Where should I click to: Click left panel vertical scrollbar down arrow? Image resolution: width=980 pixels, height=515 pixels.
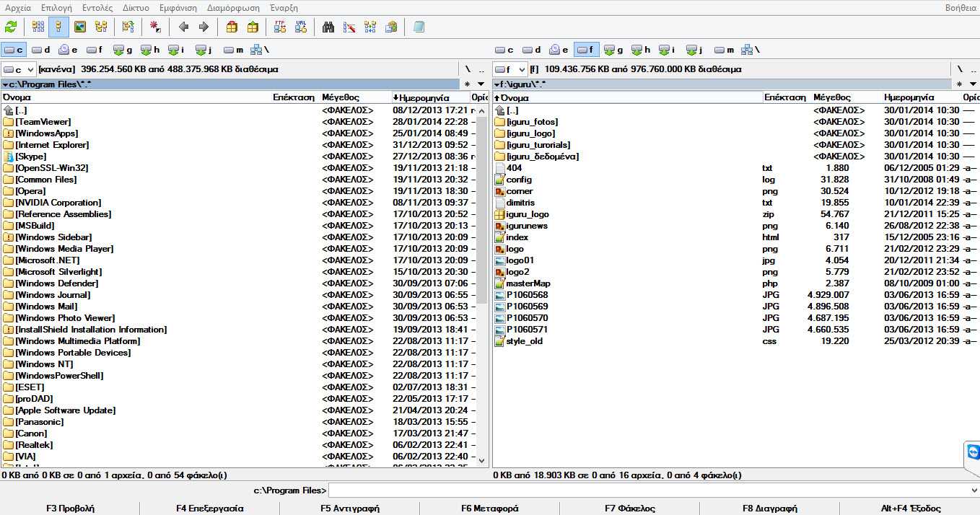pyautogui.click(x=482, y=459)
